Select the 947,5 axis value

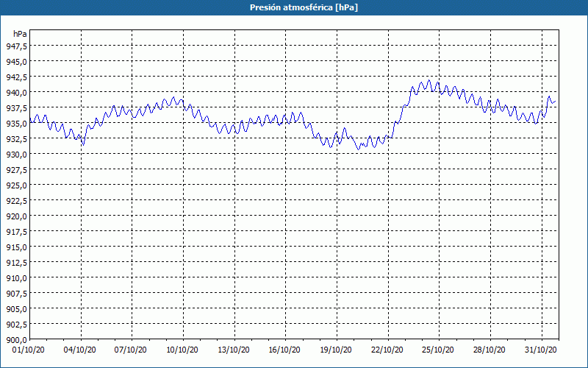click(x=16, y=46)
